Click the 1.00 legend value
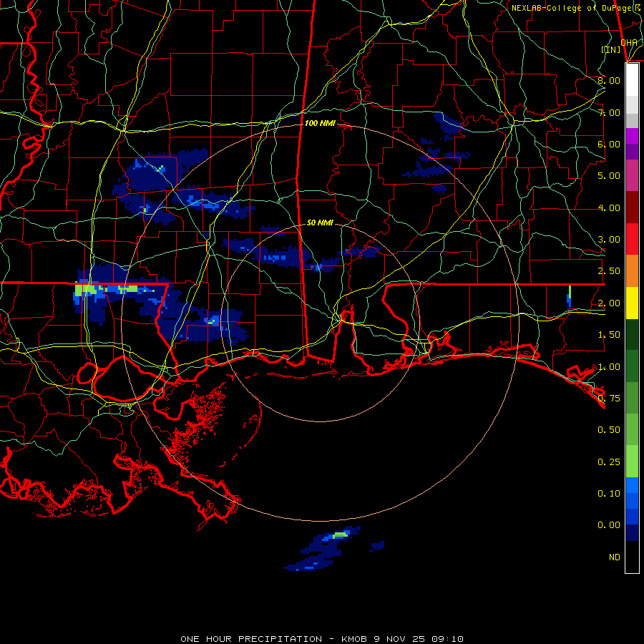This screenshot has width=644, height=644. click(609, 367)
